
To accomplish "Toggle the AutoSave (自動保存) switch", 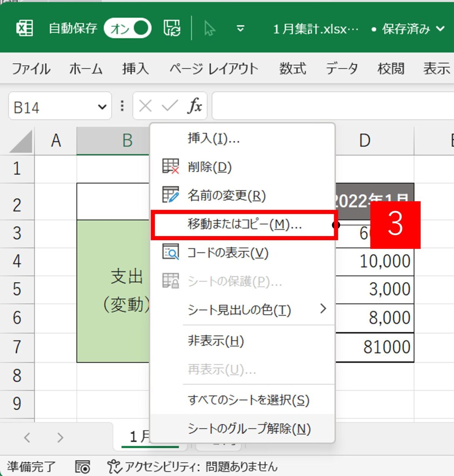I will pos(128,28).
